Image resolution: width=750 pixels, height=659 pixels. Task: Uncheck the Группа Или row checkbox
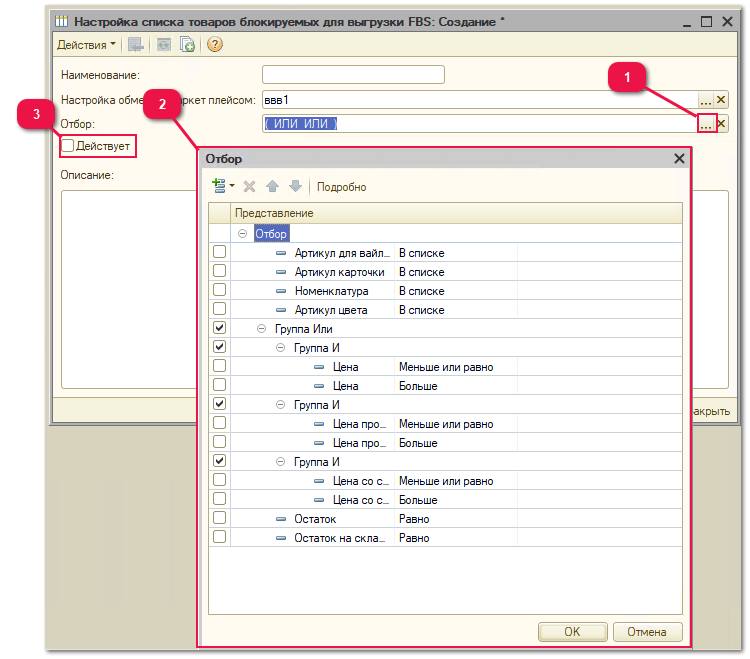pos(219,328)
